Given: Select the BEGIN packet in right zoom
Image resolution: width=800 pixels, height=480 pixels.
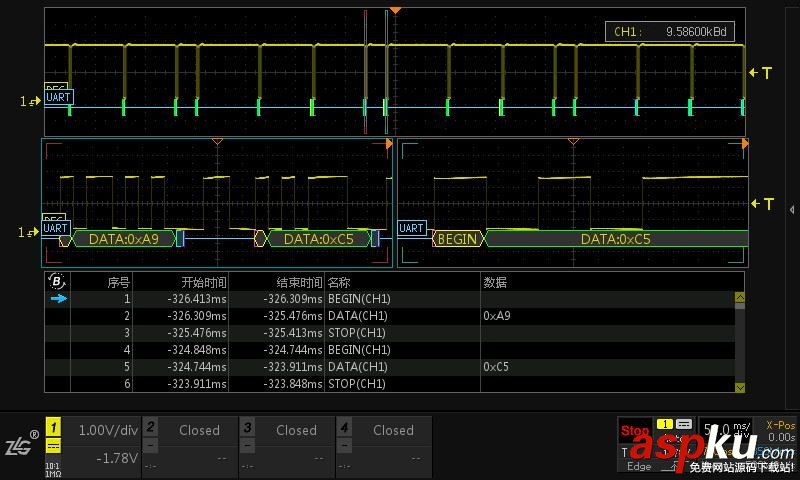Looking at the screenshot, I should (457, 239).
